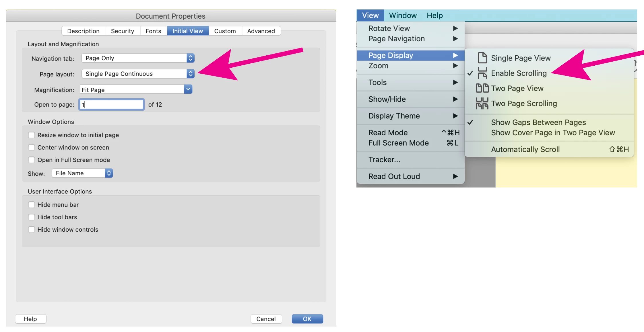
Task: Open the Navigation tab dropdown
Action: tap(190, 58)
